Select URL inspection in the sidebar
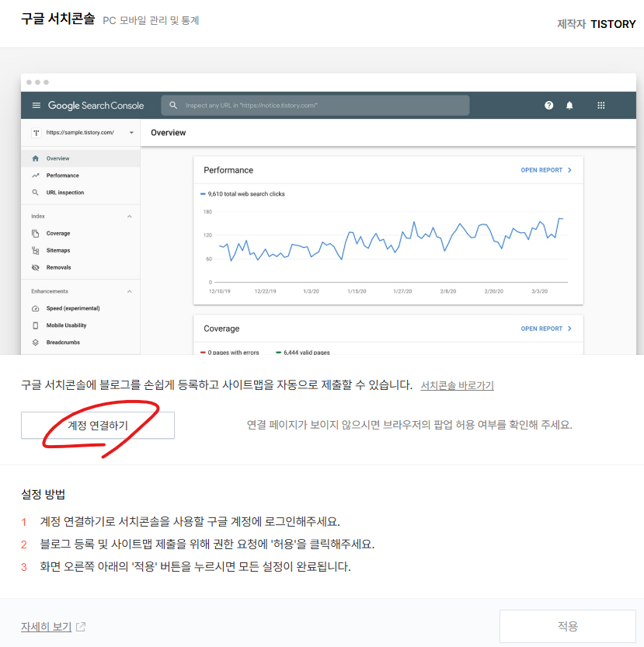Image resolution: width=644 pixels, height=647 pixels. point(81,193)
